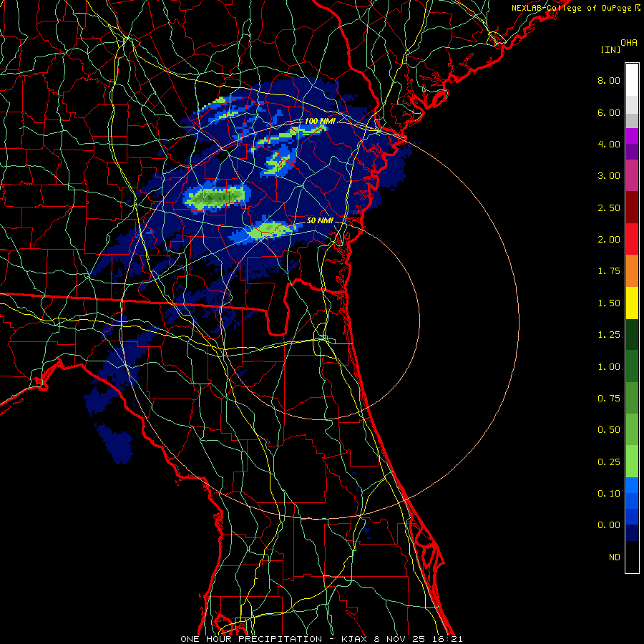
Task: Click the 0.25 legend value
Action: (609, 462)
